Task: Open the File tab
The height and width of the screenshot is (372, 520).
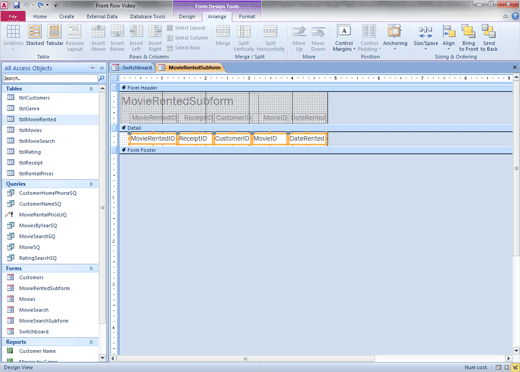Action: [x=13, y=16]
